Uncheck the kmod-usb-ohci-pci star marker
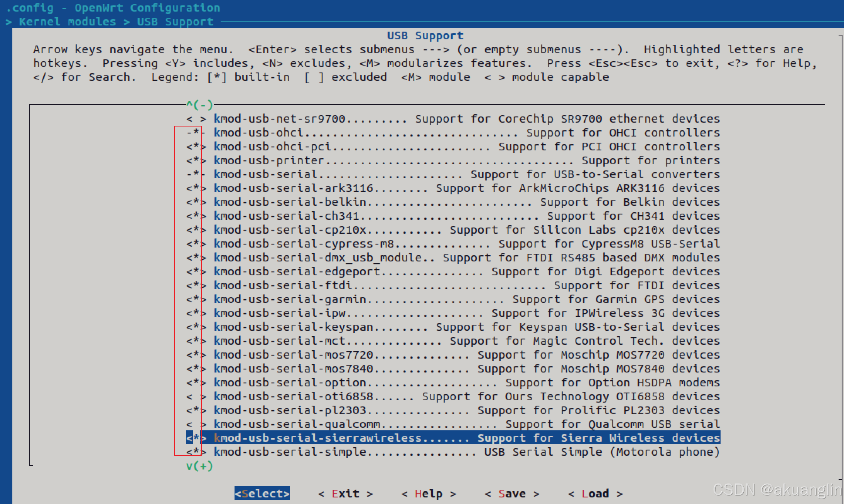 point(196,147)
